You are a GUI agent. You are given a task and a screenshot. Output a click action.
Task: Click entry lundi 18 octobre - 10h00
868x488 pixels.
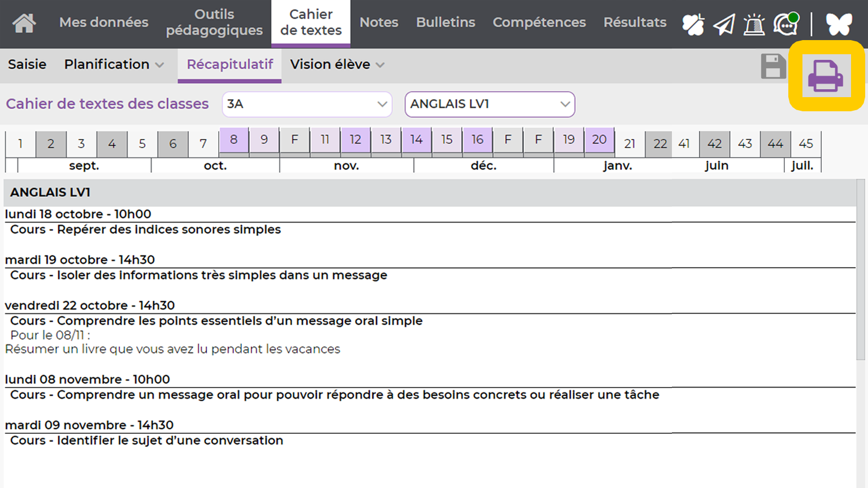[78, 214]
